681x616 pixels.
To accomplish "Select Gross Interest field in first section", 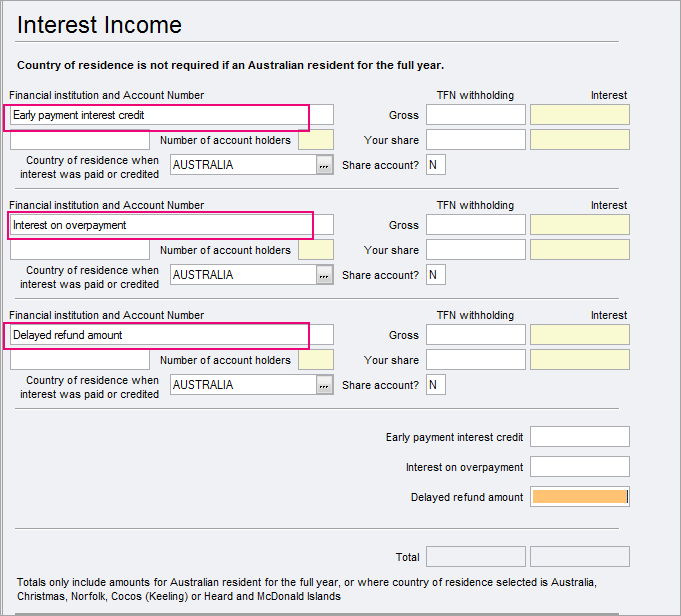I will tap(580, 115).
